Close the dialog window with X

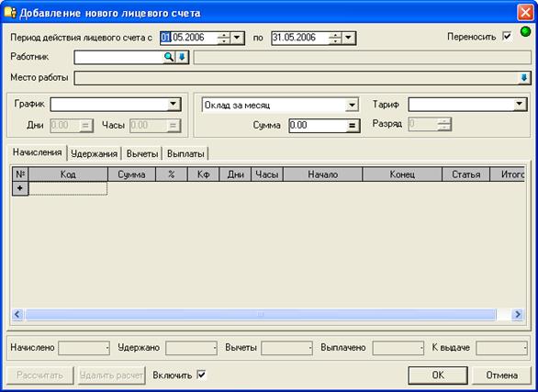click(525, 13)
